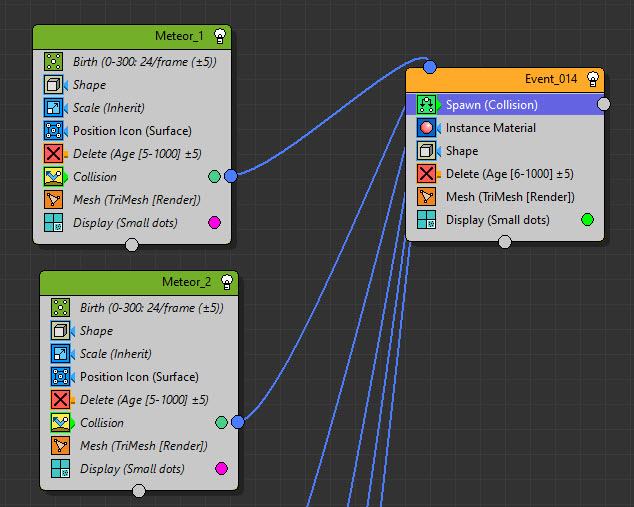The image size is (634, 507).
Task: Select 'Mesh (TriMesh [Render])' label in Meteor_1
Action: tap(137, 200)
